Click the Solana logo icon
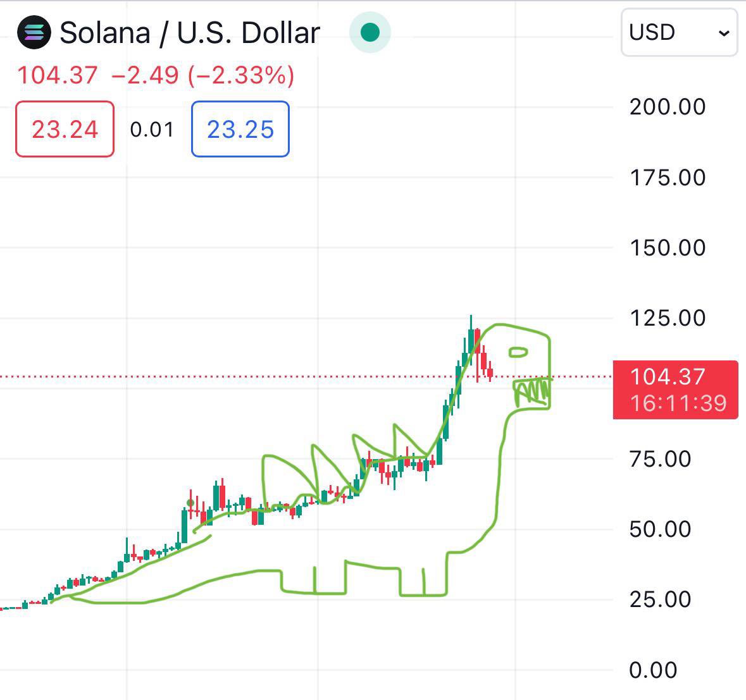 point(34,32)
